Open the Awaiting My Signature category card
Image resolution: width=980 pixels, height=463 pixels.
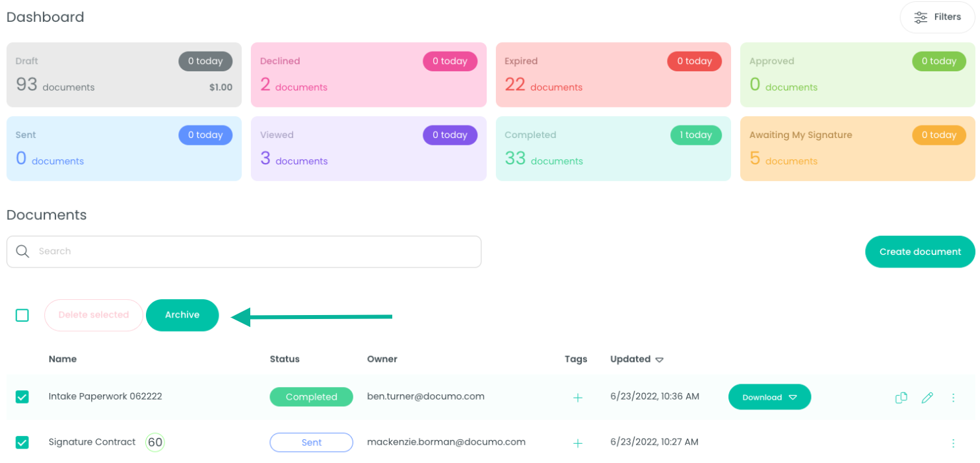point(857,148)
